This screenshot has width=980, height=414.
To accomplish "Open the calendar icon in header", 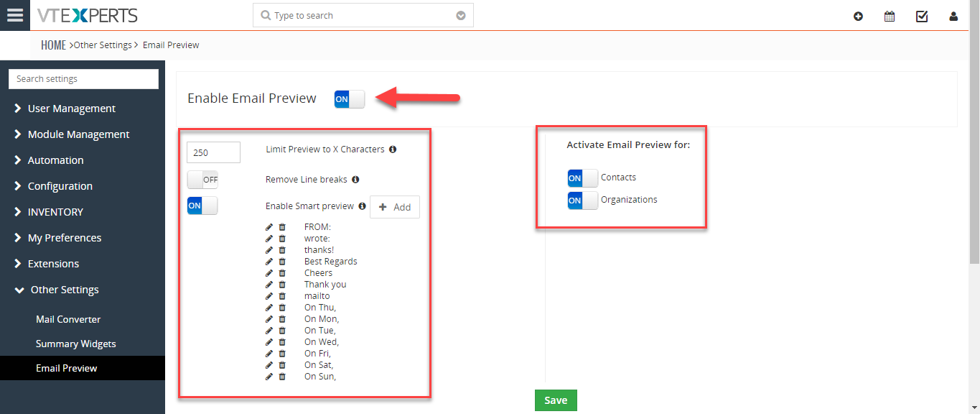I will pyautogui.click(x=890, y=16).
